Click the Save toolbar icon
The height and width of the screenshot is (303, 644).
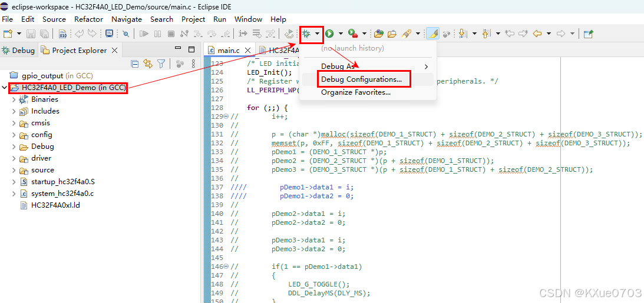(x=31, y=34)
